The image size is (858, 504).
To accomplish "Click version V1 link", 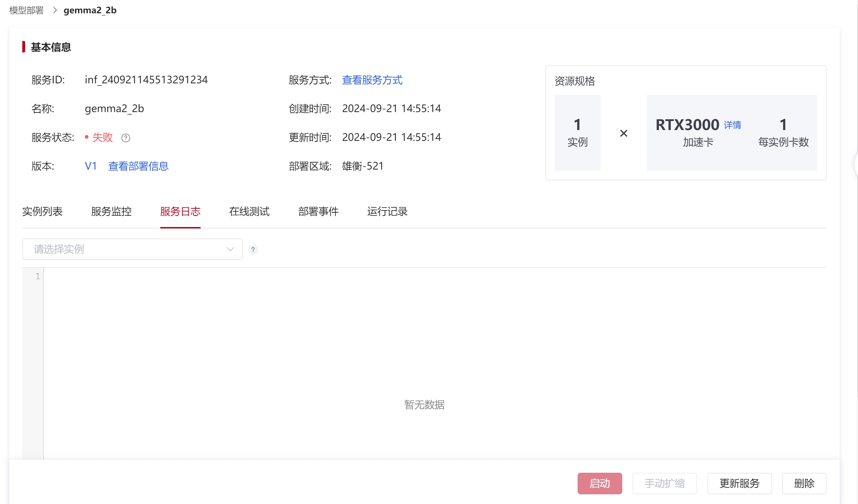I will pyautogui.click(x=91, y=166).
